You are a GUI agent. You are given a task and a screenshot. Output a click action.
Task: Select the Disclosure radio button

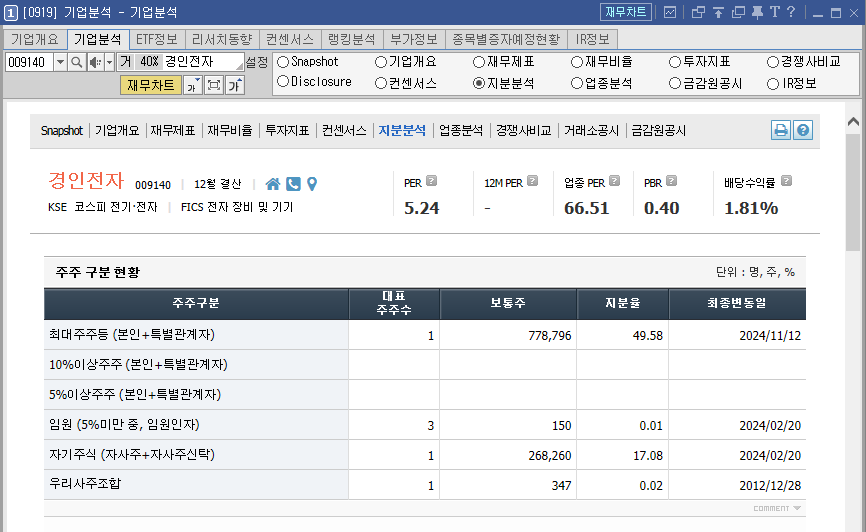pyautogui.click(x=283, y=82)
